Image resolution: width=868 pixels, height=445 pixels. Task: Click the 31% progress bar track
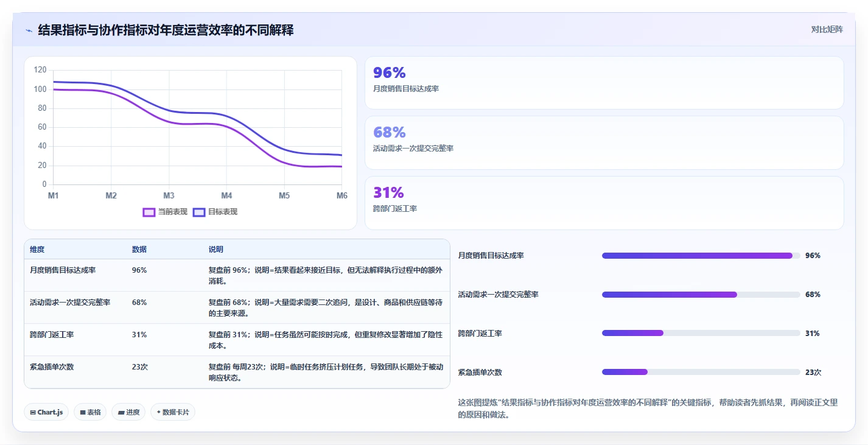(x=701, y=333)
